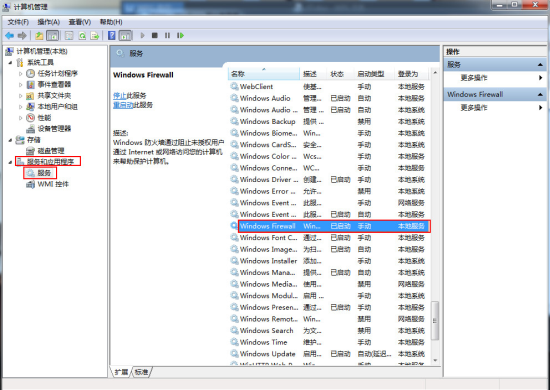Click the services list vertical scrollbar thumb
The width and height of the screenshot is (550, 390).
pyautogui.click(x=435, y=321)
